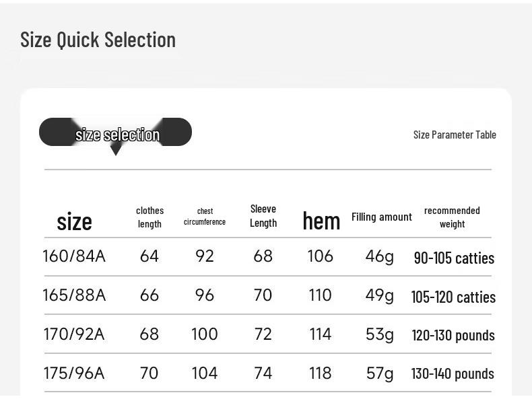Select the 170/92A size row
This screenshot has width=532, height=399.
click(x=74, y=334)
